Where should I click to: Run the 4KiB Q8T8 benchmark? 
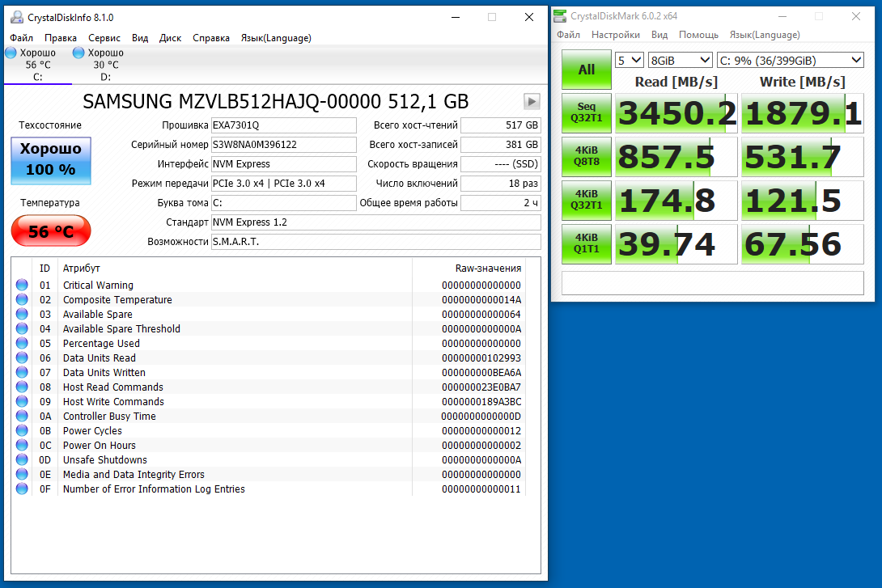(586, 156)
